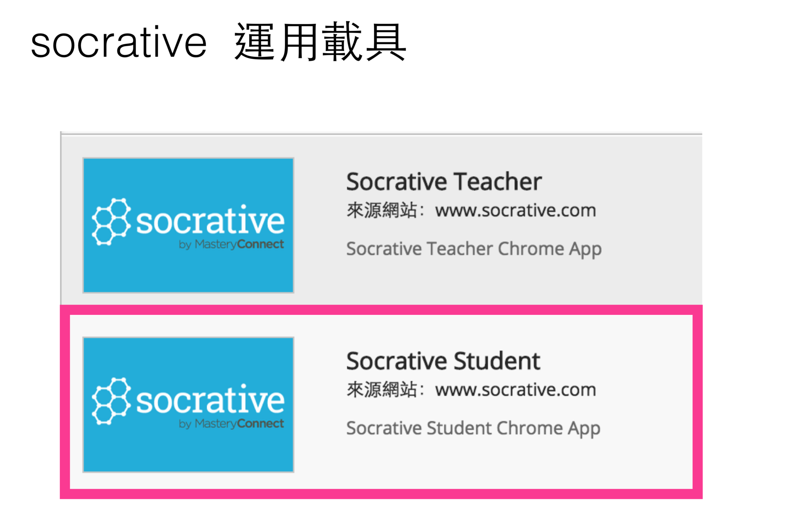
Task: Click the 來源網站 label in Teacher row
Action: 382,210
